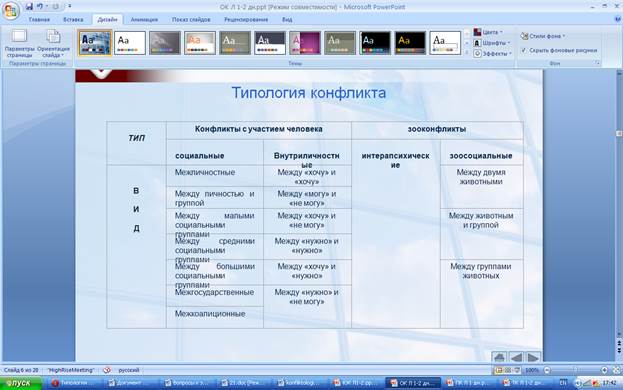This screenshot has width=623, height=390.
Task: Expand the Шрифты theme fonts dropdown
Action: click(x=492, y=42)
